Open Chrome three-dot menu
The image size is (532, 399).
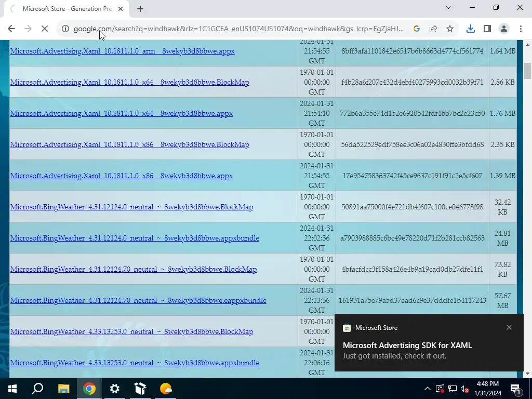[521, 29]
